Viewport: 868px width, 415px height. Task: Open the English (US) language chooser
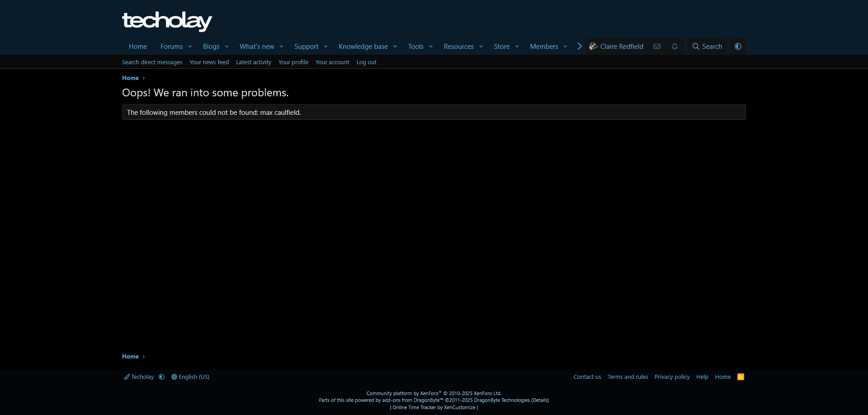[190, 377]
